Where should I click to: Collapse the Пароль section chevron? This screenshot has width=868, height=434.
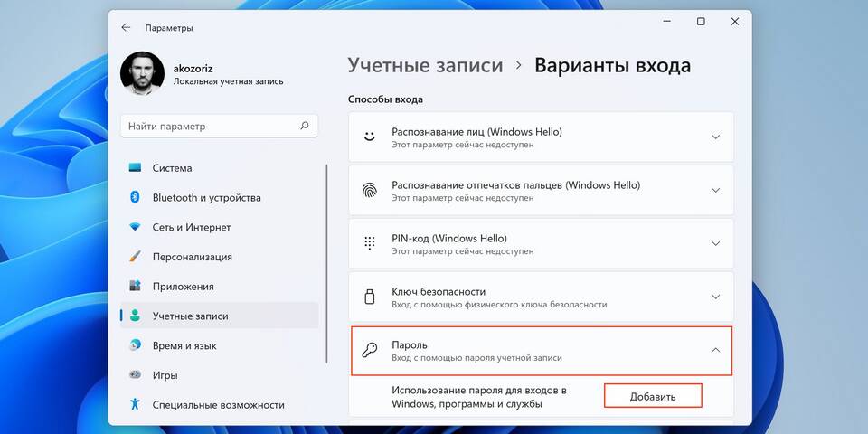coord(715,350)
